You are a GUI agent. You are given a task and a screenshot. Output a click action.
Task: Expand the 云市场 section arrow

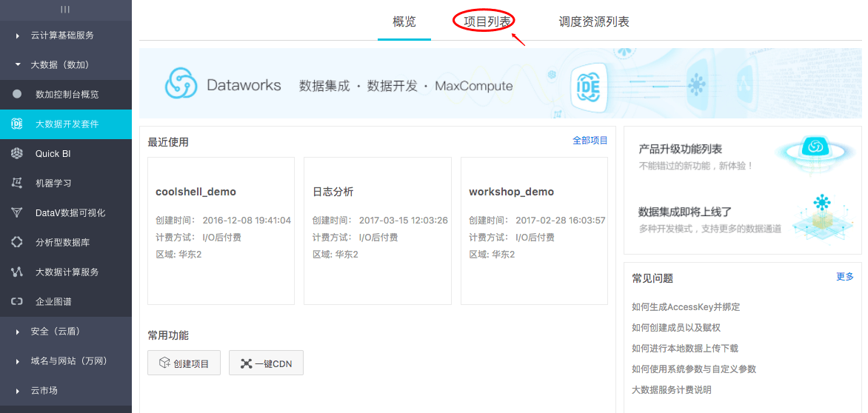tap(18, 391)
